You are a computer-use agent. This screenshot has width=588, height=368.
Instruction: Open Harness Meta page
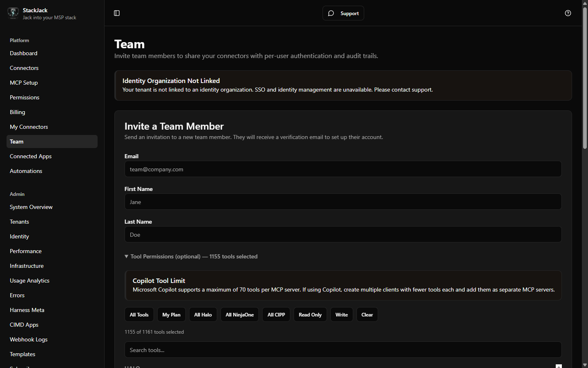tap(52, 310)
